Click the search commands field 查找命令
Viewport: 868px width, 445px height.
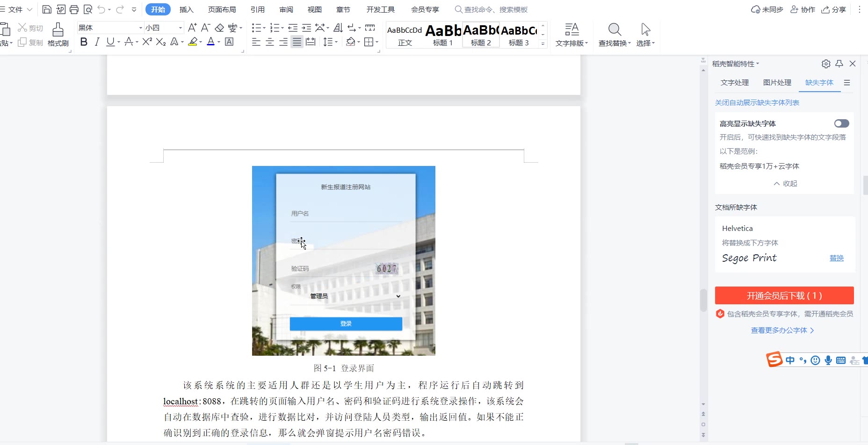coord(492,9)
